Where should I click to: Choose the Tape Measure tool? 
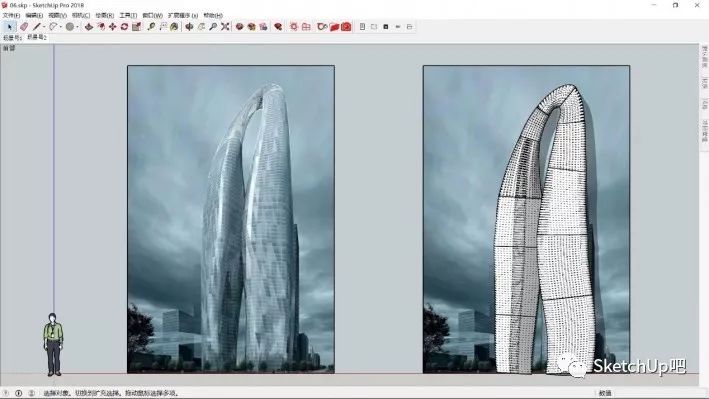coord(151,27)
